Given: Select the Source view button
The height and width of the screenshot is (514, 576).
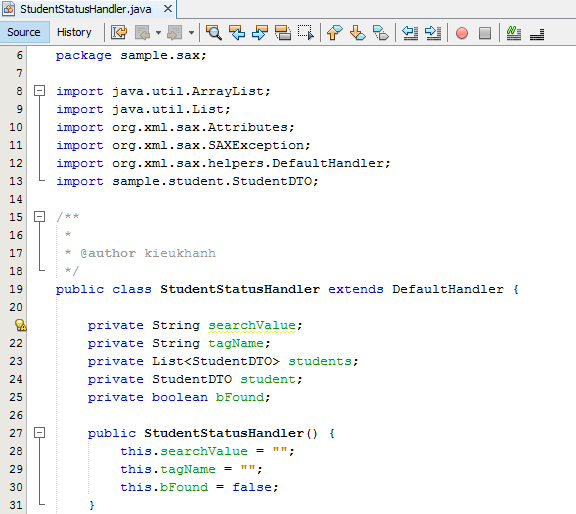Looking at the screenshot, I should coord(24,32).
